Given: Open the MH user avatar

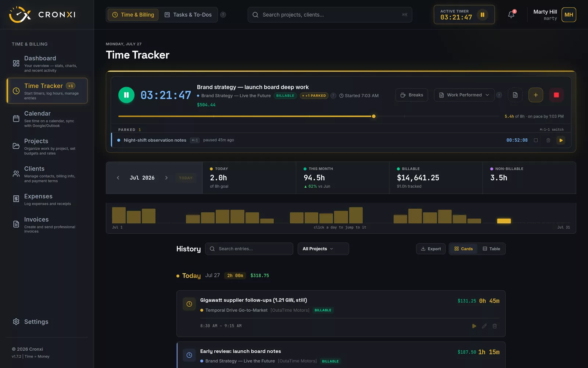Looking at the screenshot, I should coord(569,15).
